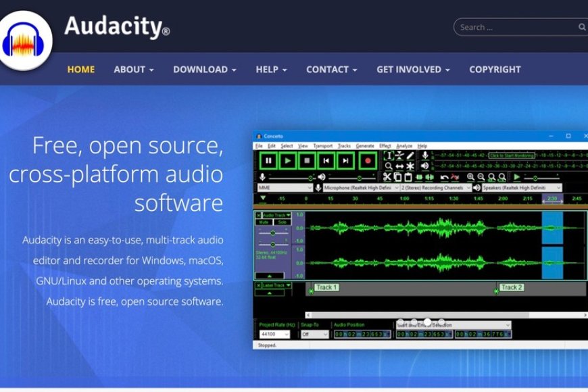Screen dimensions: 588x392
Task: Click the Fit Selection zoom icon
Action: [x=491, y=177]
